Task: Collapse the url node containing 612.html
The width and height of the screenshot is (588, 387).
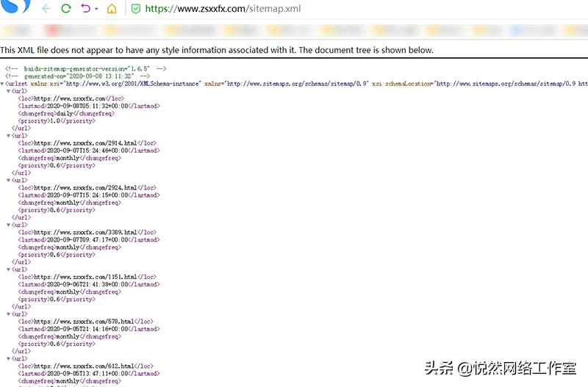Action: [x=9, y=358]
